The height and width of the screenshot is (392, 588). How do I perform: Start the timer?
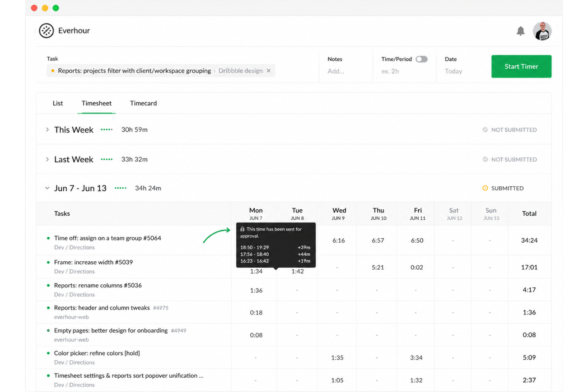pos(521,66)
